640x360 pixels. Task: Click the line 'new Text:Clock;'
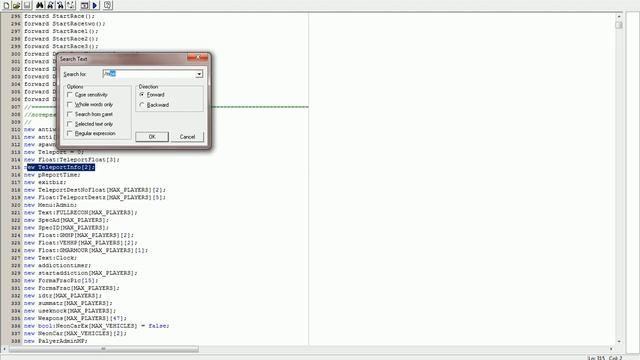(50, 258)
